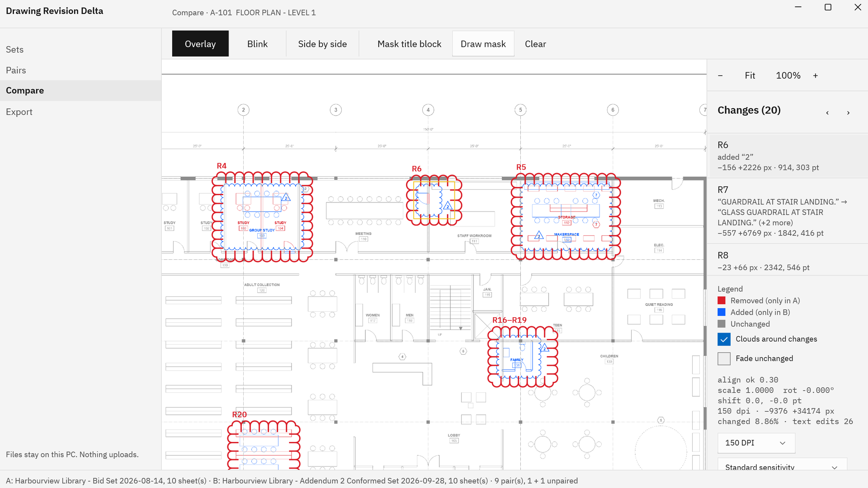
Task: Enable Fade unchanged checkbox
Action: tap(724, 358)
